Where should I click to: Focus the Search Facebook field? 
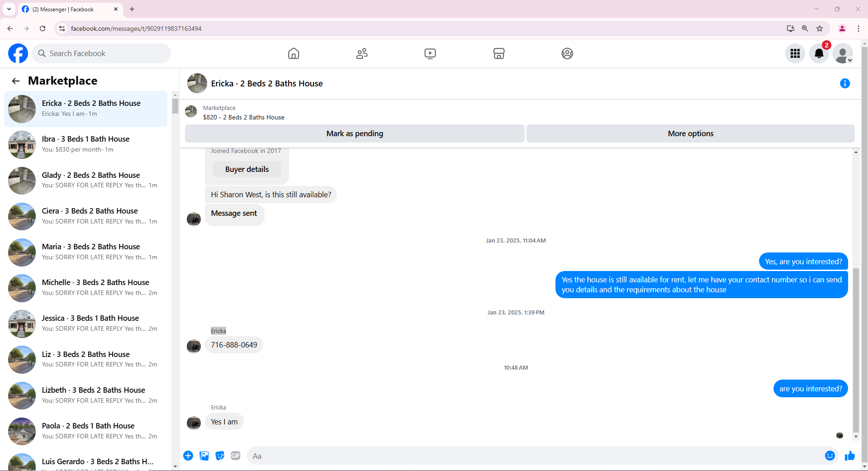(x=102, y=53)
